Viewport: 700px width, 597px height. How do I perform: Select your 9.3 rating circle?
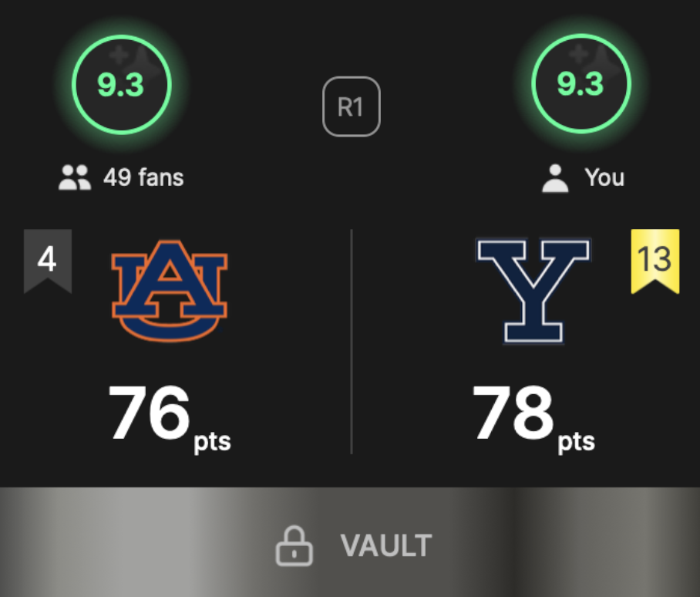[581, 83]
